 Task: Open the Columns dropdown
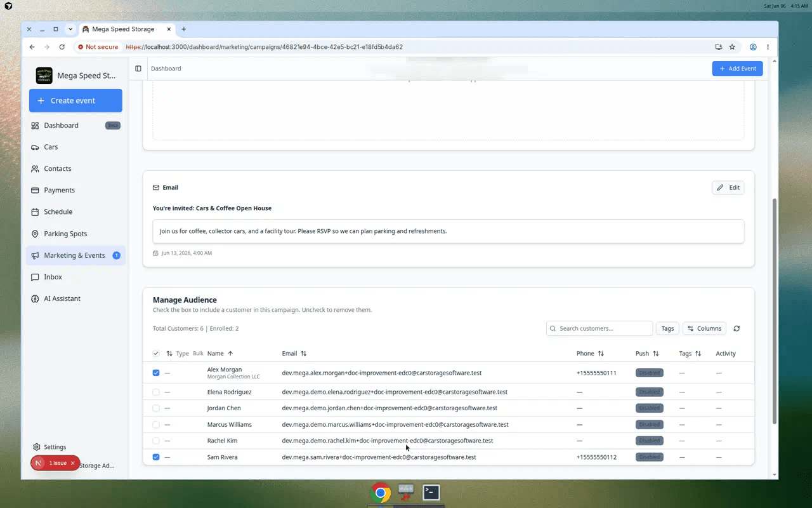click(x=704, y=328)
